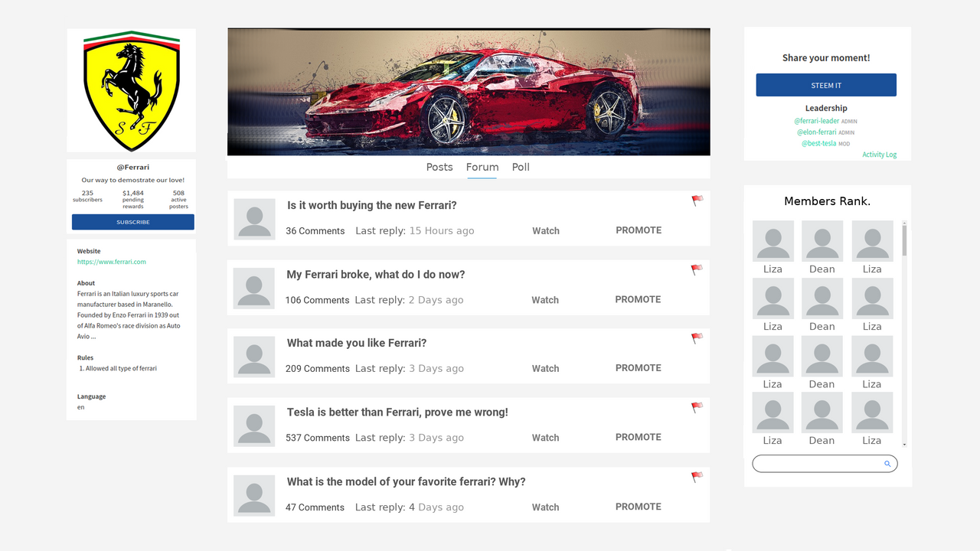View the 537 Comments count
Viewport: 980px width, 551px height.
[318, 438]
